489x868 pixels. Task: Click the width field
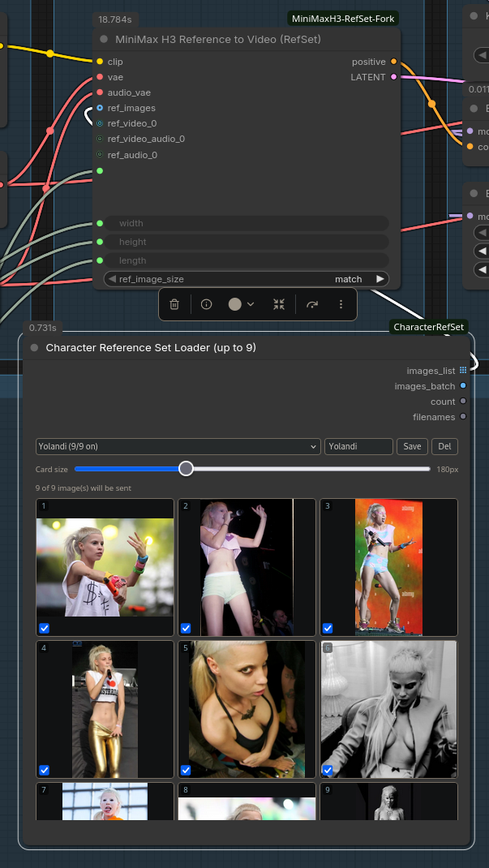247,223
